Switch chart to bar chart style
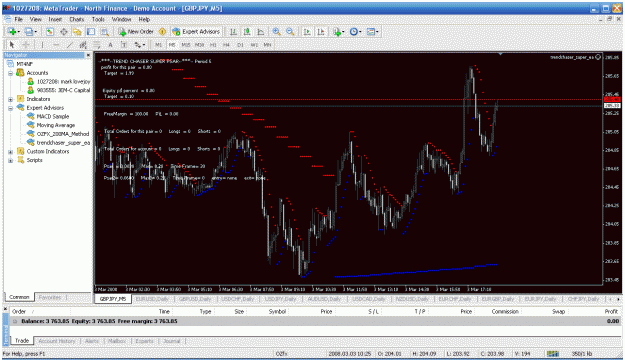The image size is (625, 360). tap(234, 31)
